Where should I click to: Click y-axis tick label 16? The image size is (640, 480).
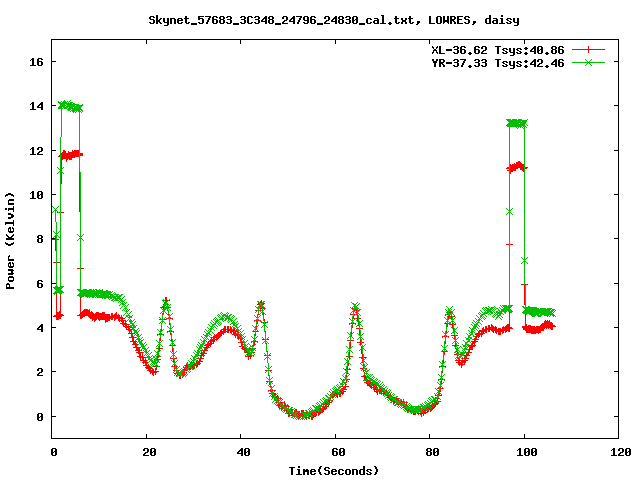(x=36, y=62)
